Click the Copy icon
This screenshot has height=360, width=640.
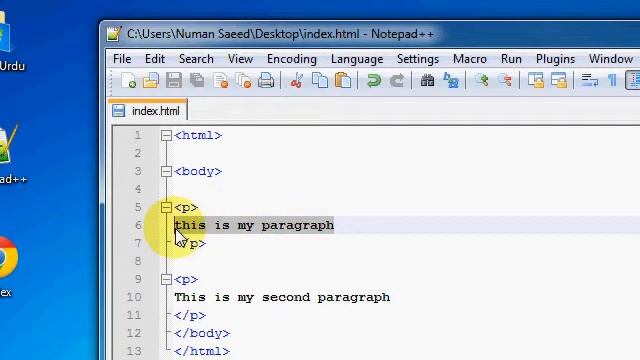tap(320, 80)
